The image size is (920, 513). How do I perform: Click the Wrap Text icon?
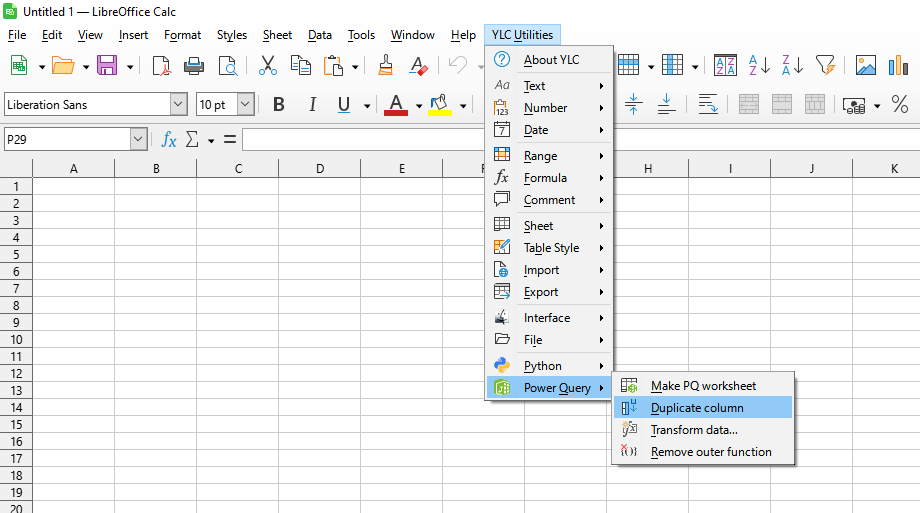708,105
